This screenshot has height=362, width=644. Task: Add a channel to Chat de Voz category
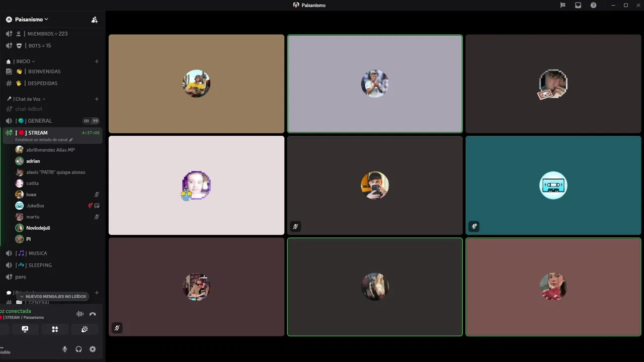[x=97, y=99]
